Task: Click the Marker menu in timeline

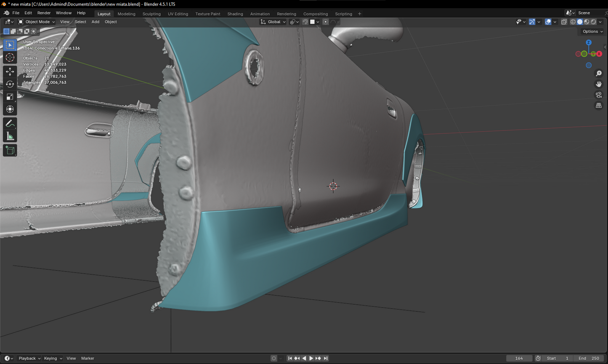Action: [x=88, y=359]
